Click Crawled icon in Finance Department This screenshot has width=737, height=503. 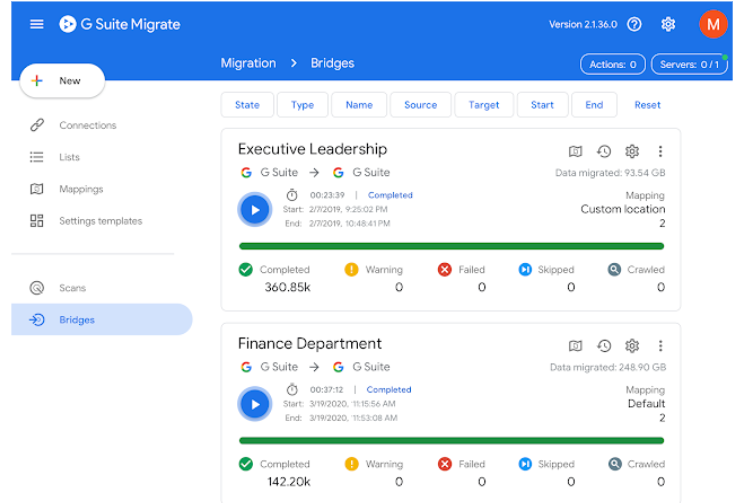tap(614, 464)
